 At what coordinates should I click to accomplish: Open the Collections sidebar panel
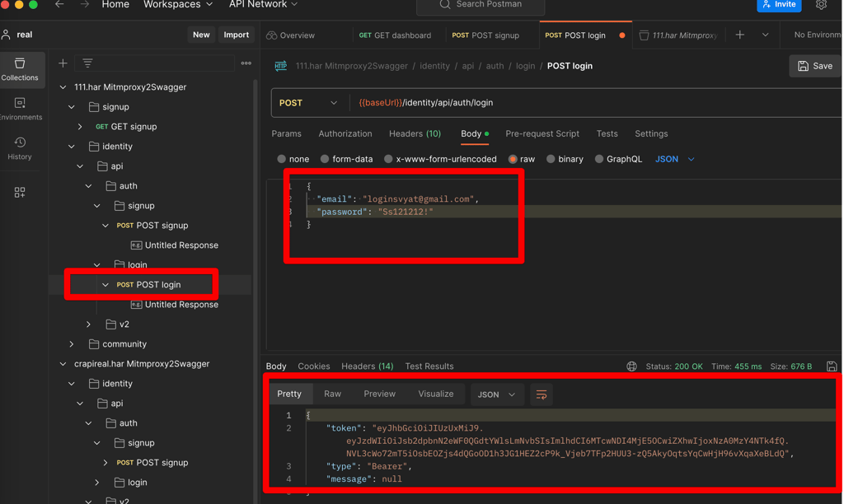tap(20, 69)
